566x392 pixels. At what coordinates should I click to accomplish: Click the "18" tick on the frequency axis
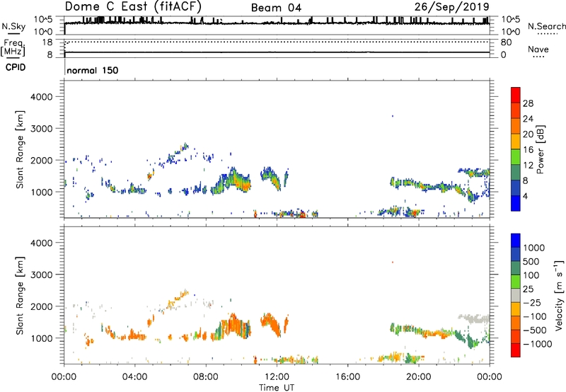47,42
